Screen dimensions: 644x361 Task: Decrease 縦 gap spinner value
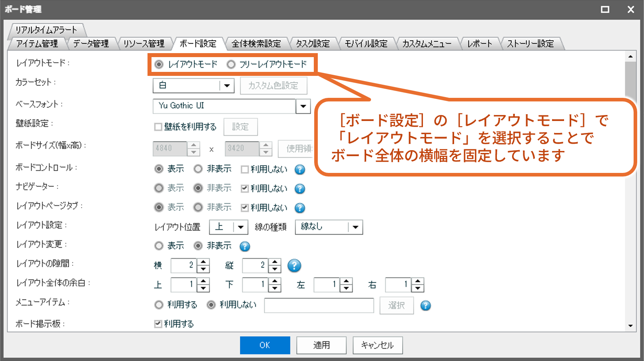275,269
